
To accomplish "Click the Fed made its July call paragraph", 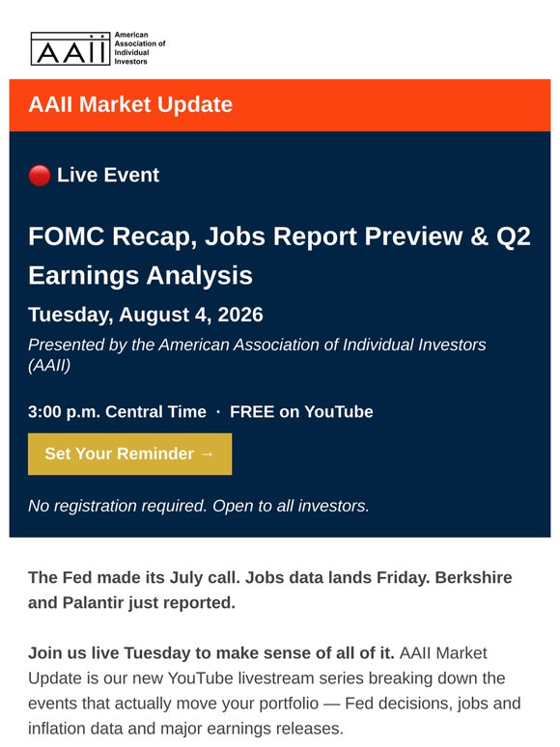I will [269, 590].
